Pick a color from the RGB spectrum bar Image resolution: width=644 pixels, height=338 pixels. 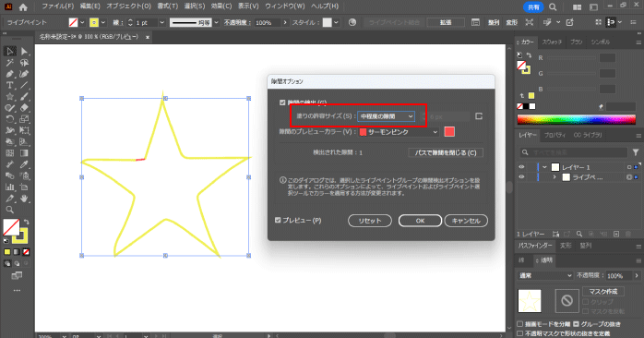577,120
